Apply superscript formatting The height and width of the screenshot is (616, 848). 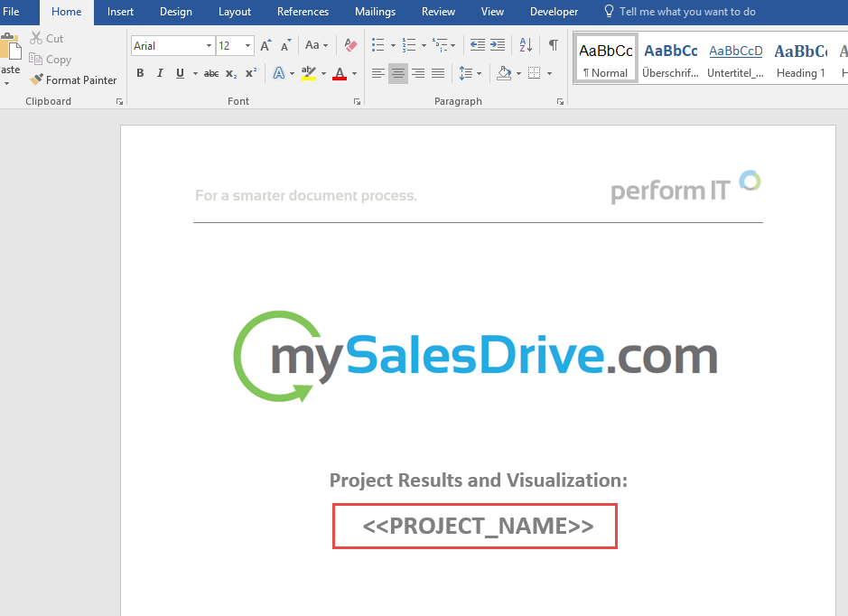click(x=251, y=73)
